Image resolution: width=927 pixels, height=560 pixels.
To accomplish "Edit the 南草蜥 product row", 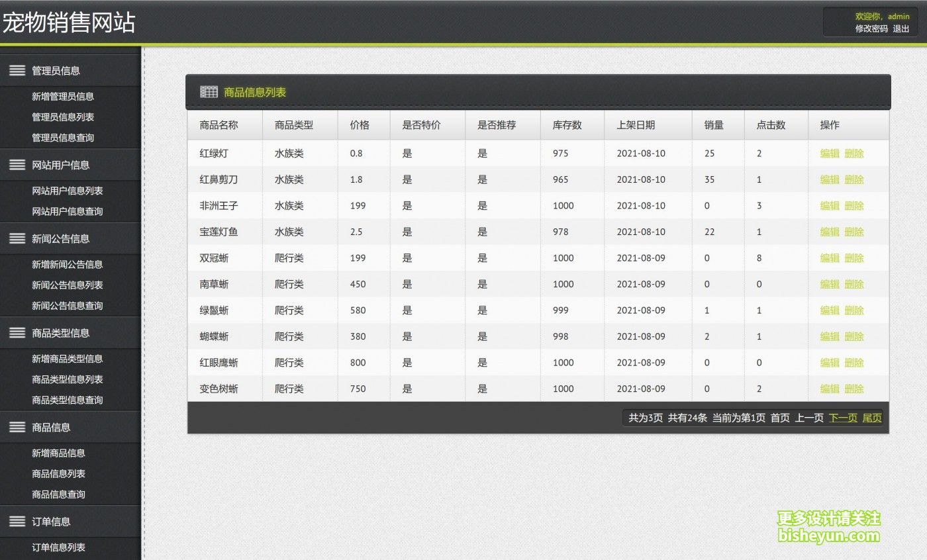I will pos(830,284).
